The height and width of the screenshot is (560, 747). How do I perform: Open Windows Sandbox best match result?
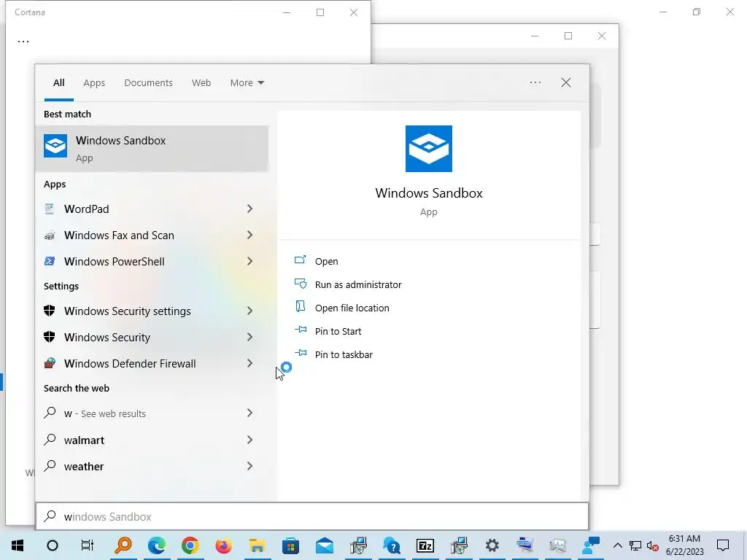click(x=152, y=149)
